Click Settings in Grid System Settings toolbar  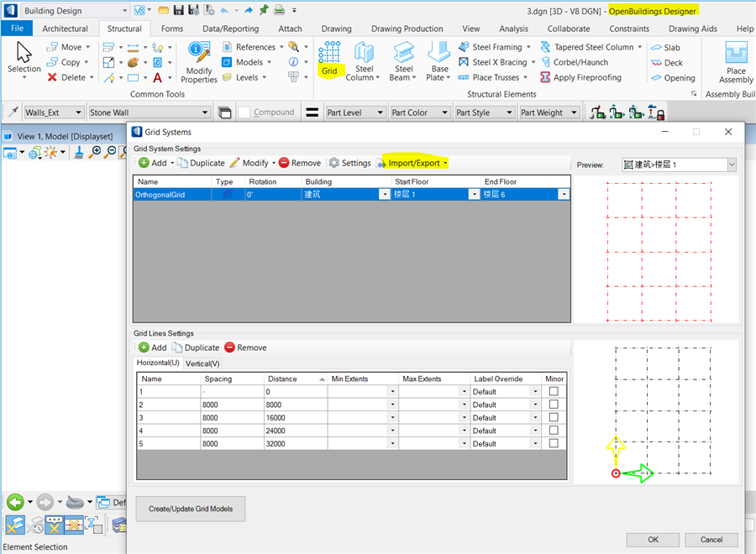350,163
